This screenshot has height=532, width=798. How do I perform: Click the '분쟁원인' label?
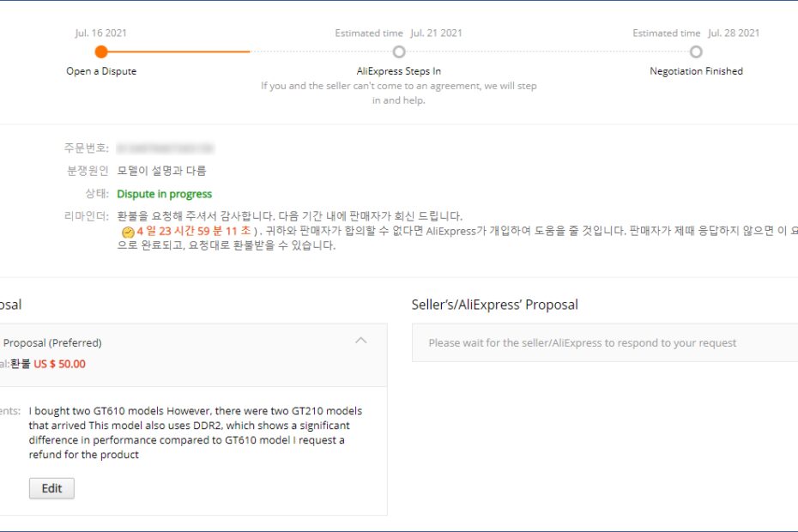coord(88,171)
